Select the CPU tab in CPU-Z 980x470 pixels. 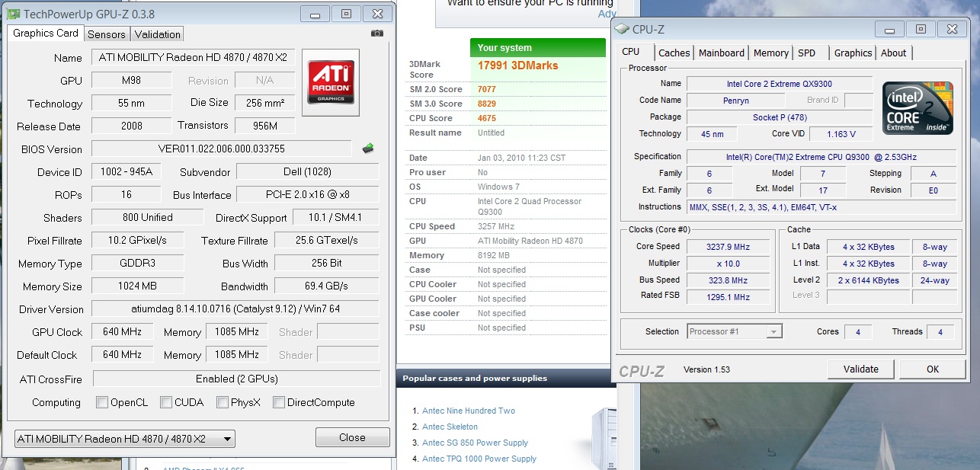[x=631, y=52]
